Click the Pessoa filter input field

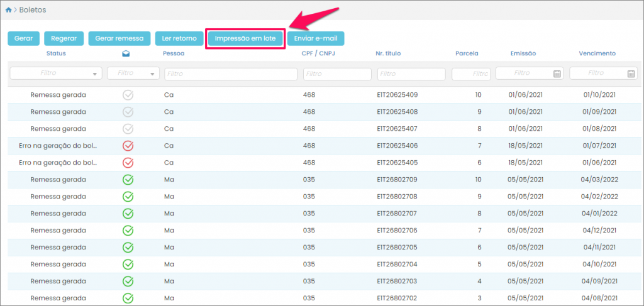(x=231, y=74)
